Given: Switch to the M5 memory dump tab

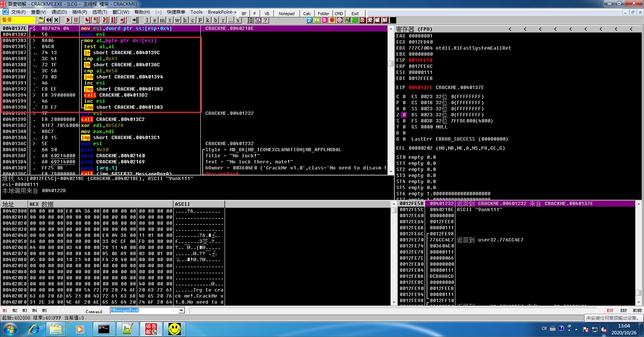Looking at the screenshot, I should 44,310.
